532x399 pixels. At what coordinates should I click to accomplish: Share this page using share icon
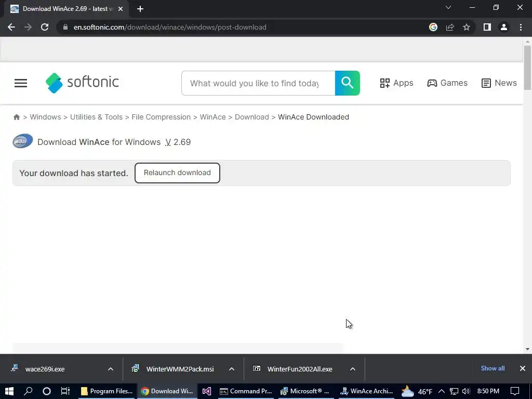coord(450,27)
